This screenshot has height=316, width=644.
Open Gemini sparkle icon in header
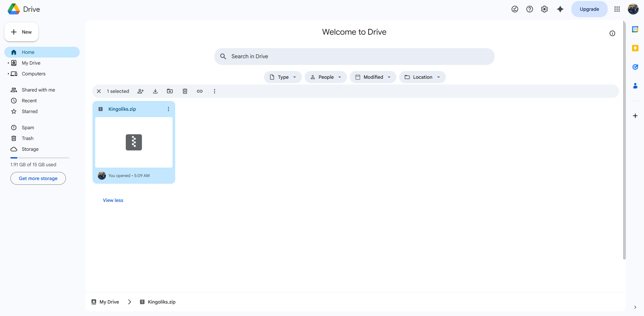560,9
